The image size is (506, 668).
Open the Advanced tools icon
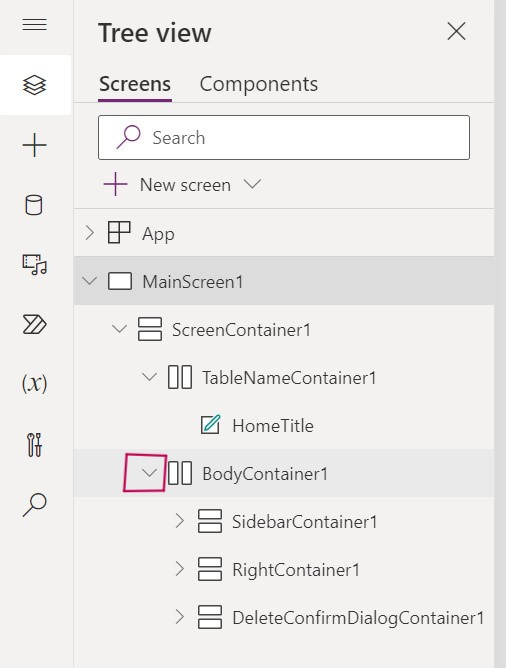pyautogui.click(x=34, y=445)
